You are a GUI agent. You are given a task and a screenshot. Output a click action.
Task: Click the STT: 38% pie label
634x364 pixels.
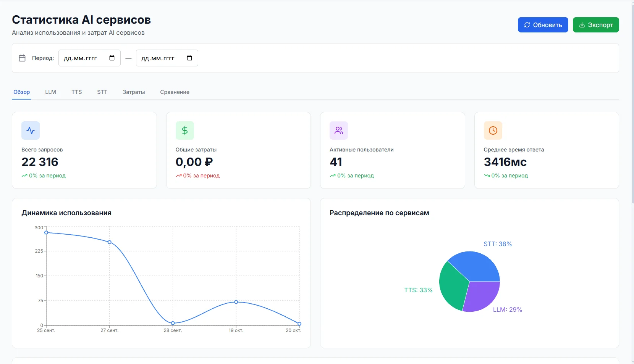click(498, 244)
